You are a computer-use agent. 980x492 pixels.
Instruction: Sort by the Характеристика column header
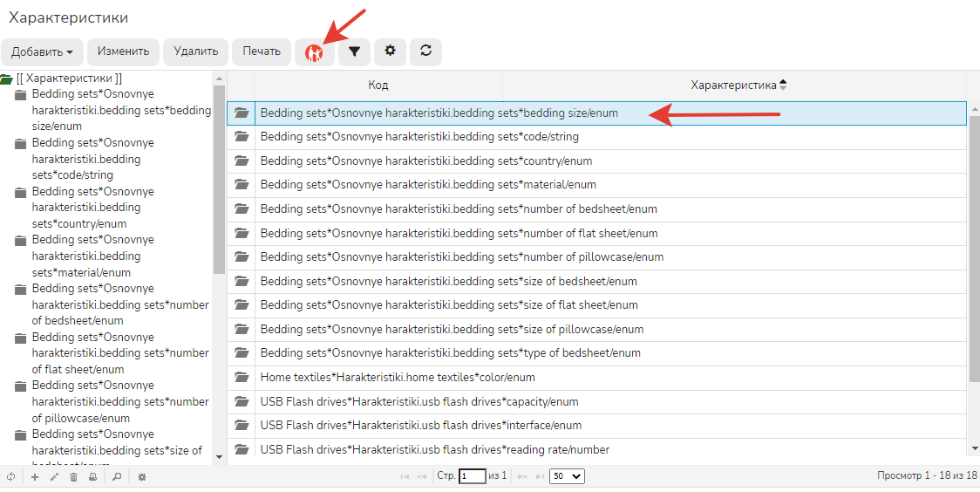point(733,85)
